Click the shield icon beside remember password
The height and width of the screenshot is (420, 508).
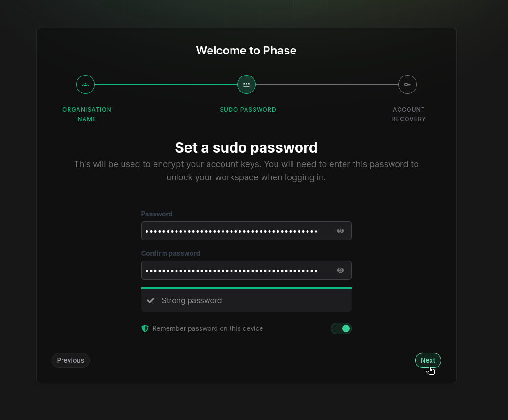145,328
